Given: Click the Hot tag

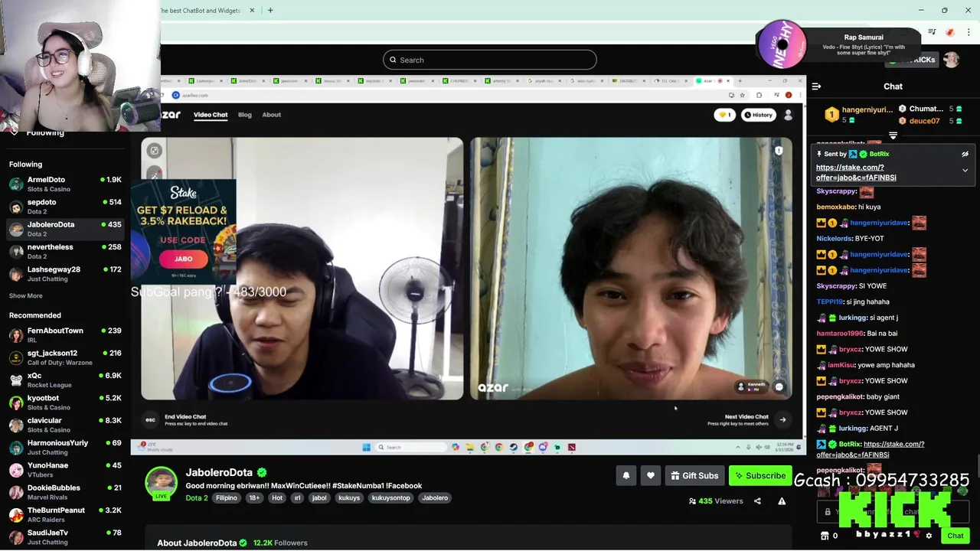Looking at the screenshot, I should 277,498.
